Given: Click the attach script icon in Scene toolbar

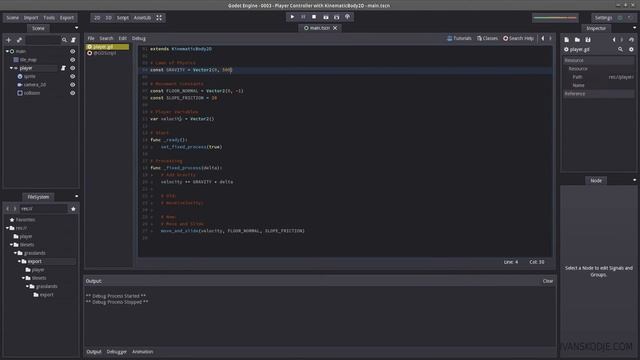Looking at the screenshot, I should tap(73, 40).
